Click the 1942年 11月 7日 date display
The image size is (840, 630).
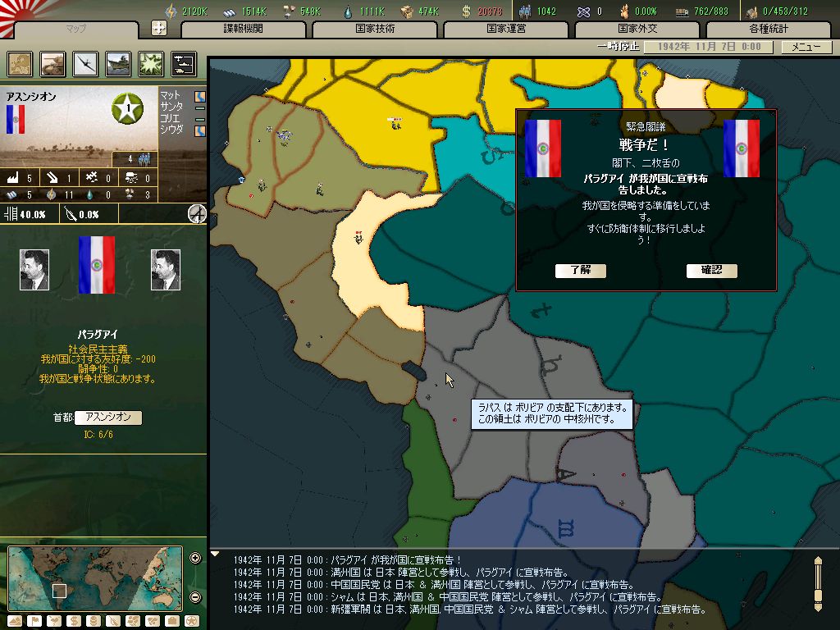pyautogui.click(x=709, y=47)
